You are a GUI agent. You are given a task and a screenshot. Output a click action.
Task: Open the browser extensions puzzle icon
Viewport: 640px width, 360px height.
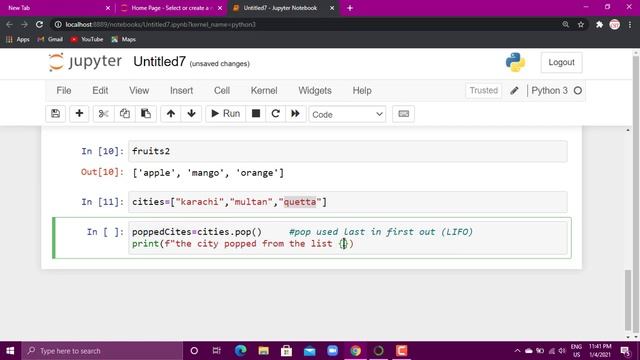(x=599, y=24)
